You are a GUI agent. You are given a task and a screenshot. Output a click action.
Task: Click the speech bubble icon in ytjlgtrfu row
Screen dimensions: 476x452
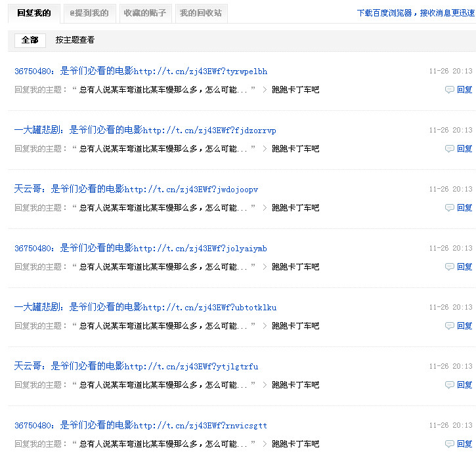450,385
